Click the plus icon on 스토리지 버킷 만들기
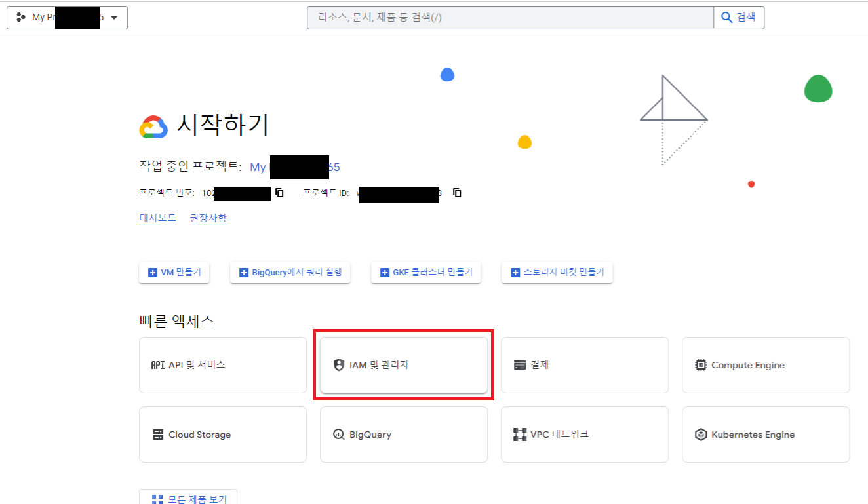868x504 pixels. click(515, 273)
